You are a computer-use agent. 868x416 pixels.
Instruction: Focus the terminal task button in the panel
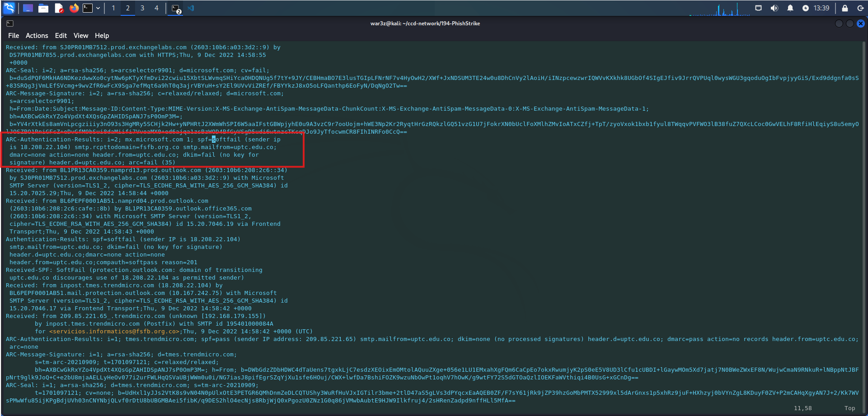[x=176, y=9]
